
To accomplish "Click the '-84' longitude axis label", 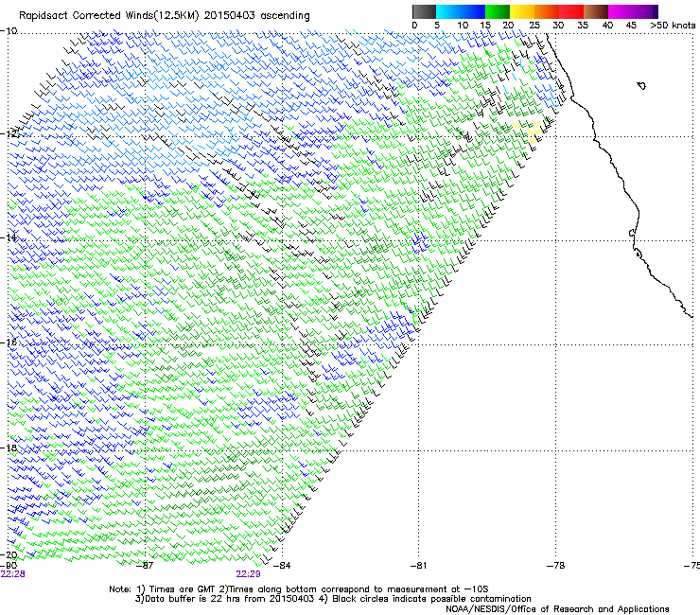I will pos(281,566).
